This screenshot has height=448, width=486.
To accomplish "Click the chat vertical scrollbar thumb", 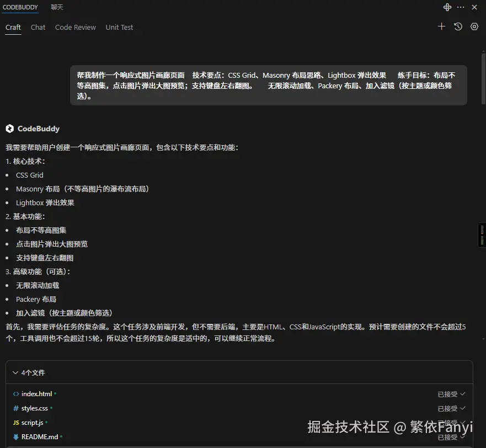I will click(483, 79).
